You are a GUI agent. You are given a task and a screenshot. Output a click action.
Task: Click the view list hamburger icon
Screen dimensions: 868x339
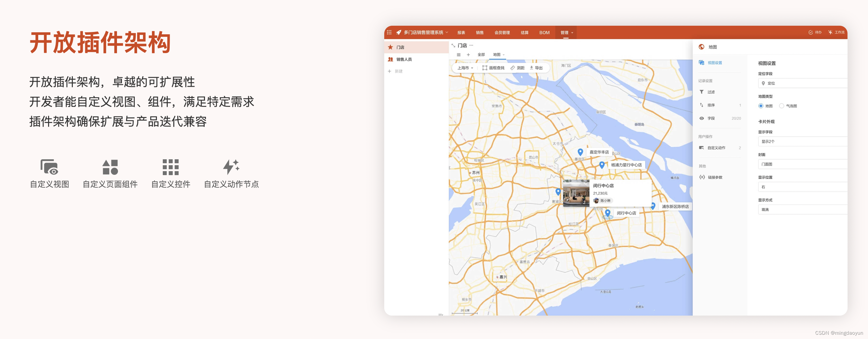tap(458, 55)
